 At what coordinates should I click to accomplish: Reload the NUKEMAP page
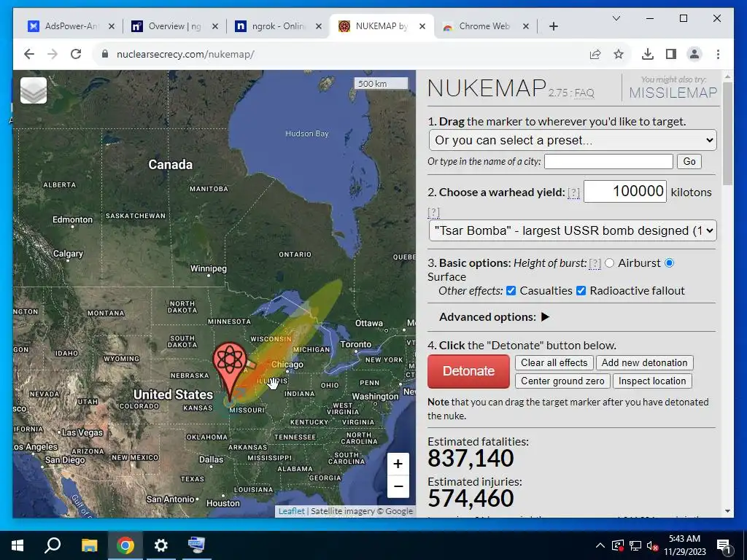click(x=76, y=54)
